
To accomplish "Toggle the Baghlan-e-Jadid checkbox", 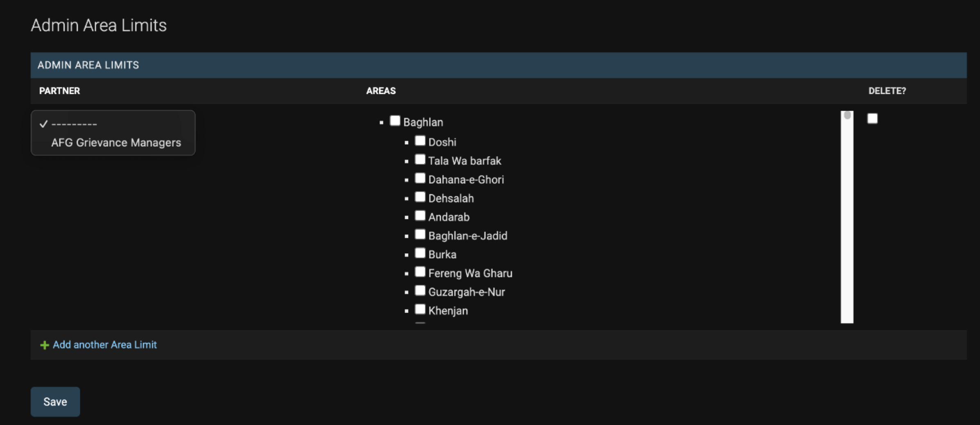I will tap(420, 234).
